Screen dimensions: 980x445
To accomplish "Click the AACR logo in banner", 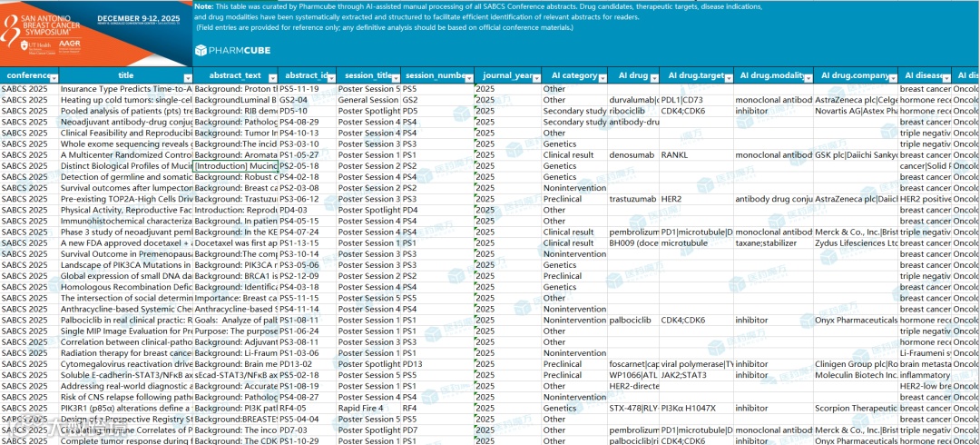I will click(67, 47).
